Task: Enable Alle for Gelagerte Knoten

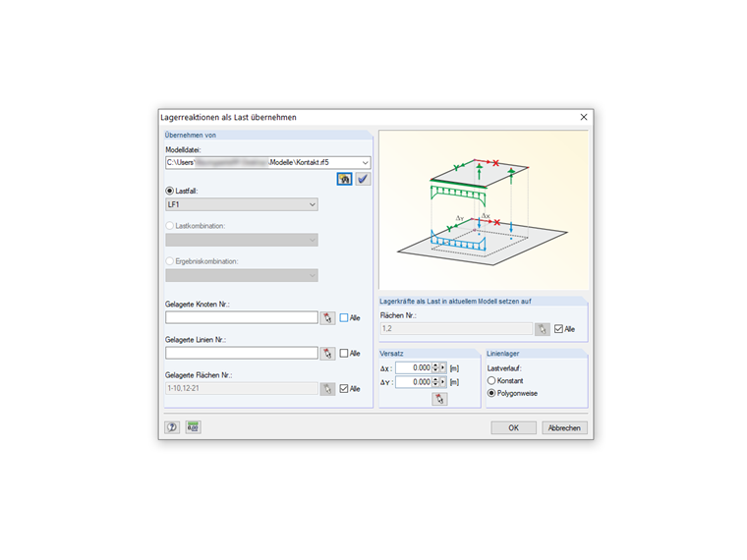Action: pos(344,317)
